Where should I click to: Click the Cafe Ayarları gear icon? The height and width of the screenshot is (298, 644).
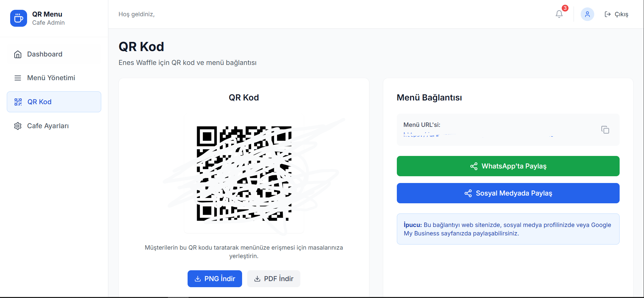point(18,126)
